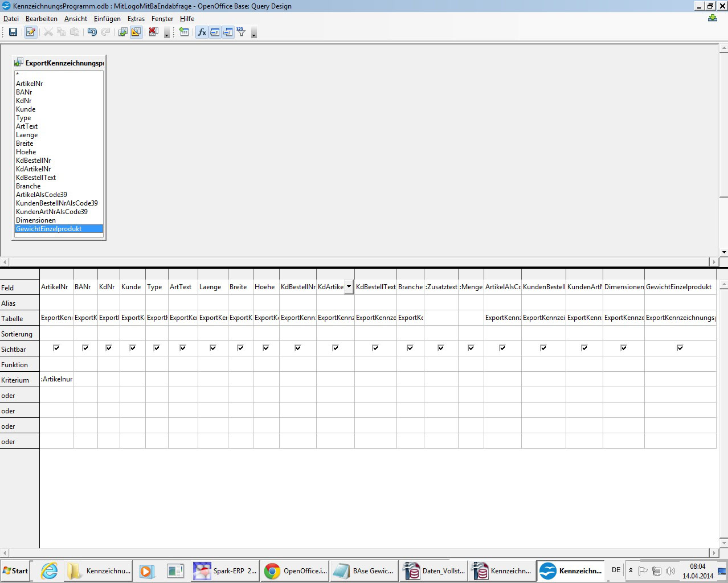Click the Save icon in the toolbar
This screenshot has width=728, height=583.
tap(13, 32)
